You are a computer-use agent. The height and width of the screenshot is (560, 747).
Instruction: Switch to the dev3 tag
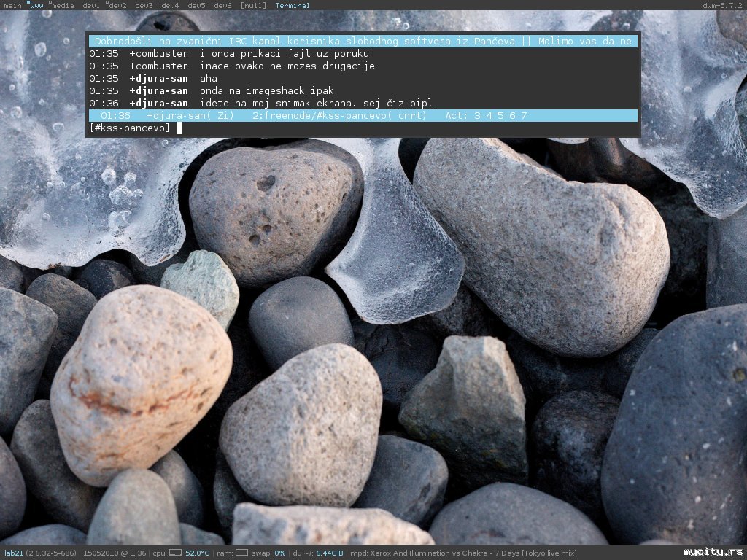tap(144, 6)
